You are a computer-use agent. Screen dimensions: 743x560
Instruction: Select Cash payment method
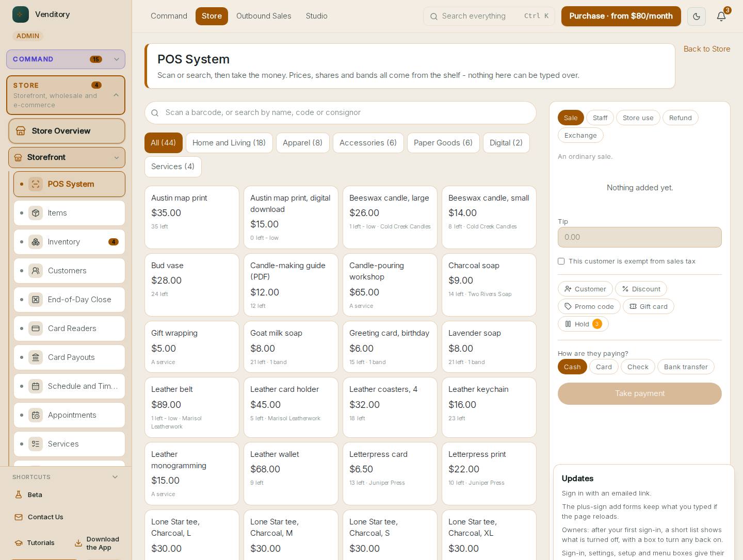pos(572,367)
